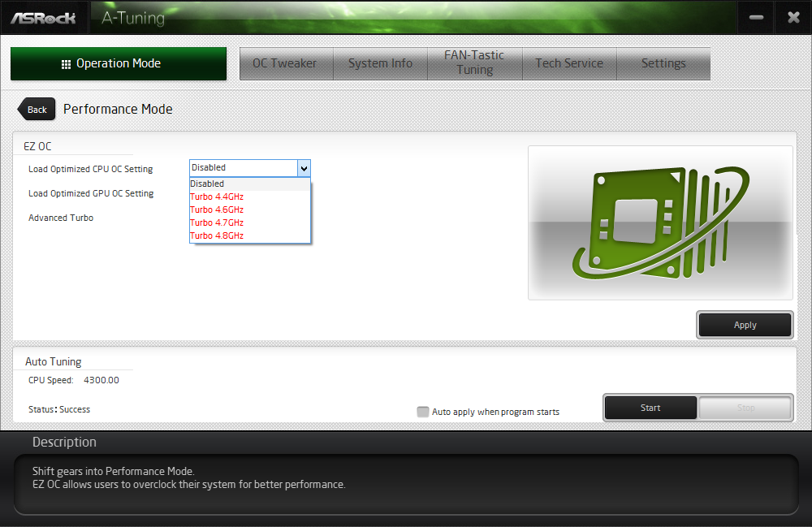Open the FAN-Tastic Tuning tab

pyautogui.click(x=474, y=63)
